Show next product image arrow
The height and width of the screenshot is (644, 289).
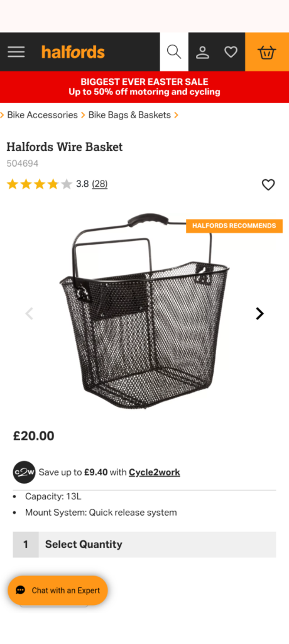click(259, 314)
